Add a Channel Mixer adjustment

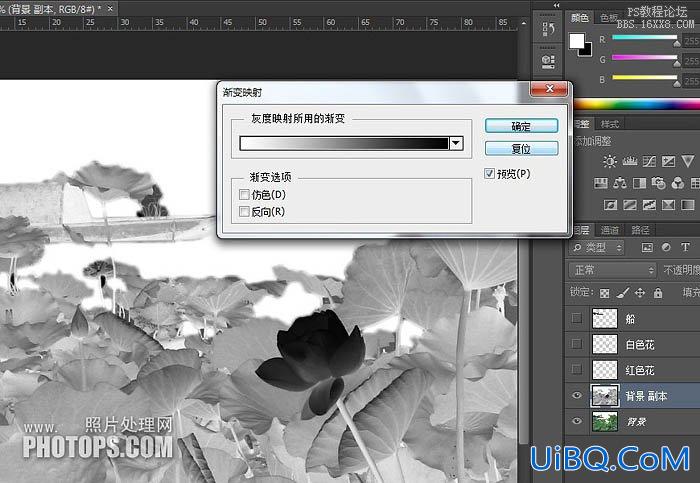point(678,183)
